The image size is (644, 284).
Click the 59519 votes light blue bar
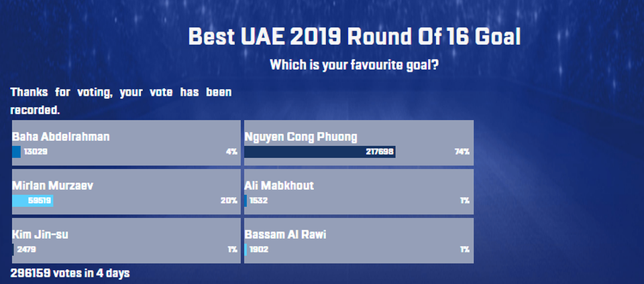[32, 201]
